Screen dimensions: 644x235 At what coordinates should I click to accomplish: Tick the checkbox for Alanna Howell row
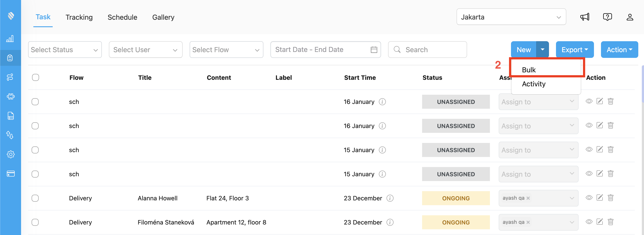pos(35,198)
